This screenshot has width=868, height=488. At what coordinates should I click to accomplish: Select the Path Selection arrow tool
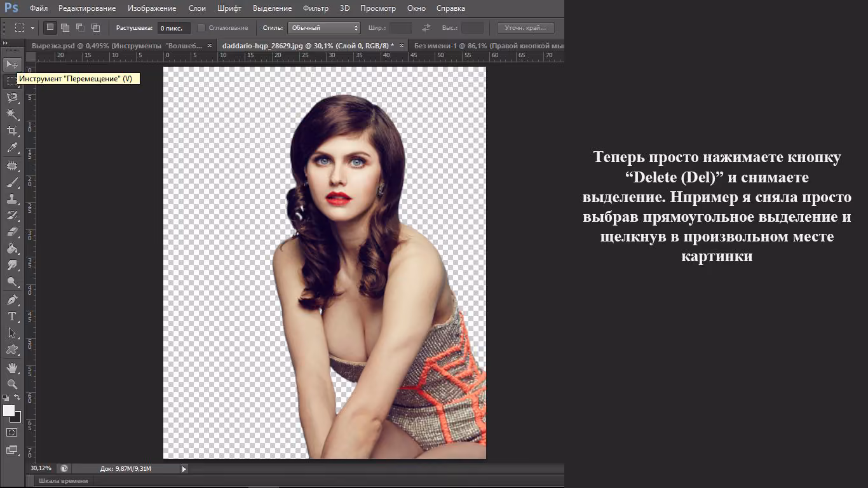pos(12,332)
